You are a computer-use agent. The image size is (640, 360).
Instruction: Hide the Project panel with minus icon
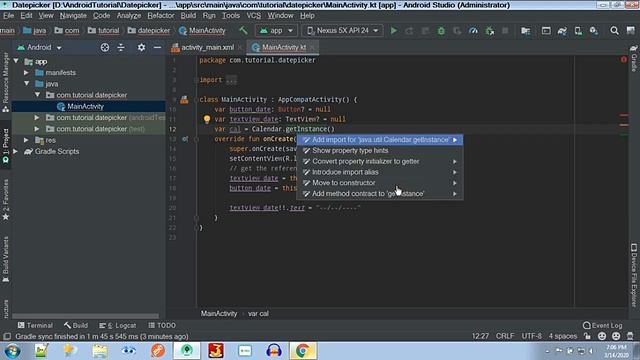click(x=157, y=47)
